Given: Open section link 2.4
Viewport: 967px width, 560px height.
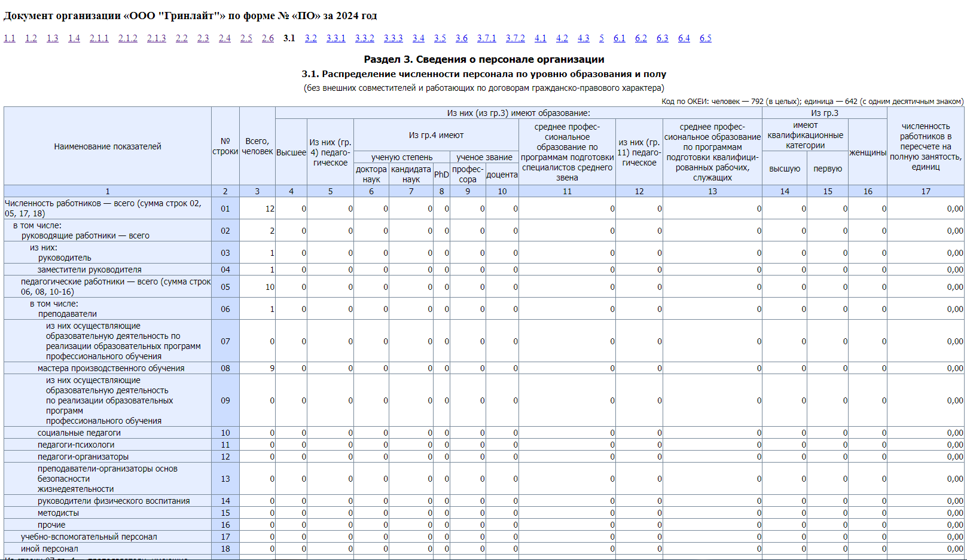Looking at the screenshot, I should click(225, 38).
